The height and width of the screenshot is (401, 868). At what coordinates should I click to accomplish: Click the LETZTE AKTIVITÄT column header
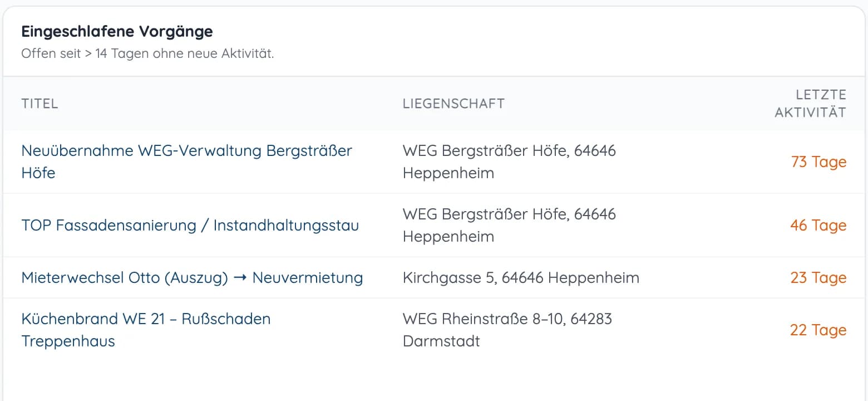810,104
